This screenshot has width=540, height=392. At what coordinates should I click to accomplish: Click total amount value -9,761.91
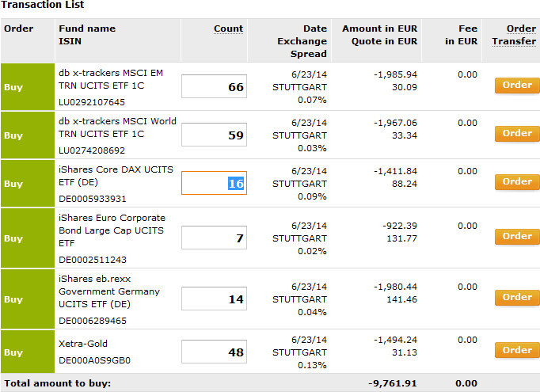pos(394,383)
